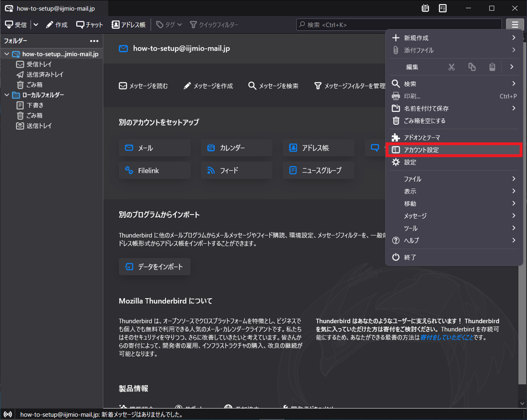Open the タグ tag dropdown
The image size is (527, 420).
point(169,25)
